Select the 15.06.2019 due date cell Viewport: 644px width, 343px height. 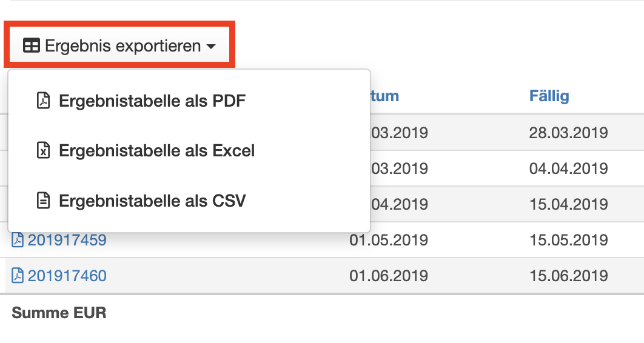click(x=568, y=276)
